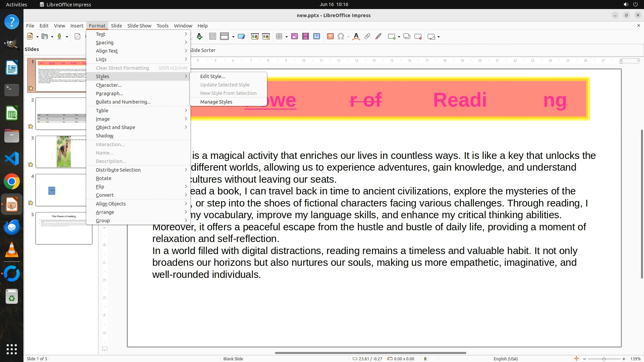Expand the New Slide dropdown arrow
644x362 pixels.
tap(399, 37)
